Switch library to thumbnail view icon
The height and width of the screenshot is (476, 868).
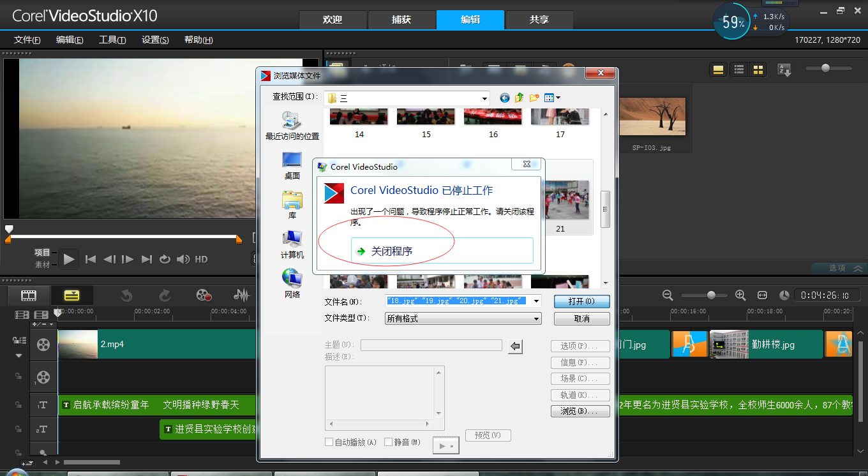(x=758, y=70)
